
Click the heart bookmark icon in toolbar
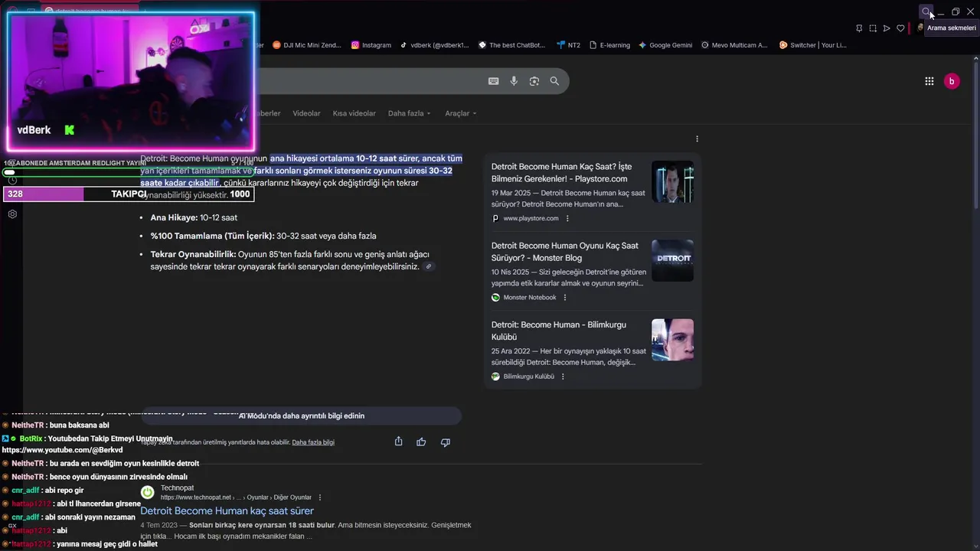(900, 28)
